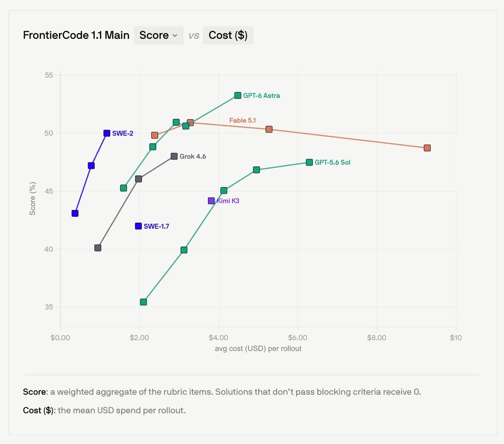This screenshot has width=504, height=444.
Task: Click the avg cost per rollout axis title
Action: pyautogui.click(x=258, y=349)
